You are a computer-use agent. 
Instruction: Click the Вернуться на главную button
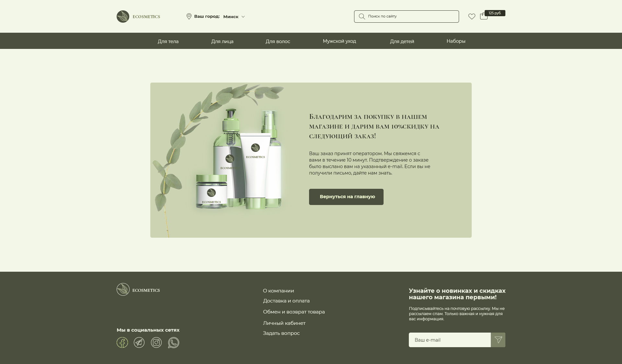coord(346,197)
